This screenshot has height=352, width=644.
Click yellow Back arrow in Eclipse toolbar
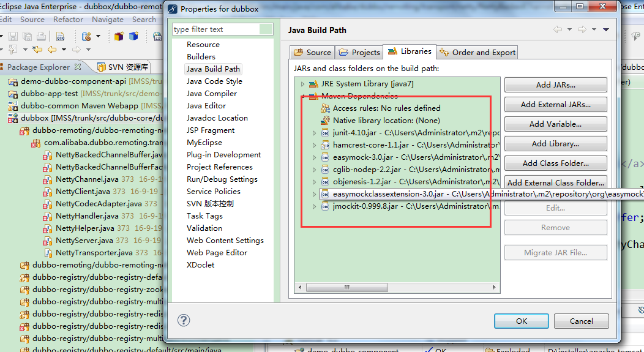coord(52,50)
